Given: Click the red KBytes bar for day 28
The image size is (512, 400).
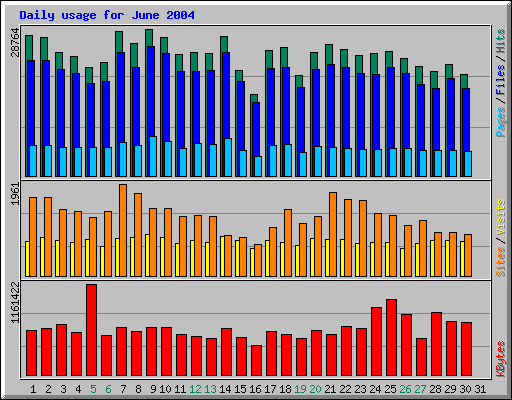Looking at the screenshot, I should pyautogui.click(x=437, y=344).
